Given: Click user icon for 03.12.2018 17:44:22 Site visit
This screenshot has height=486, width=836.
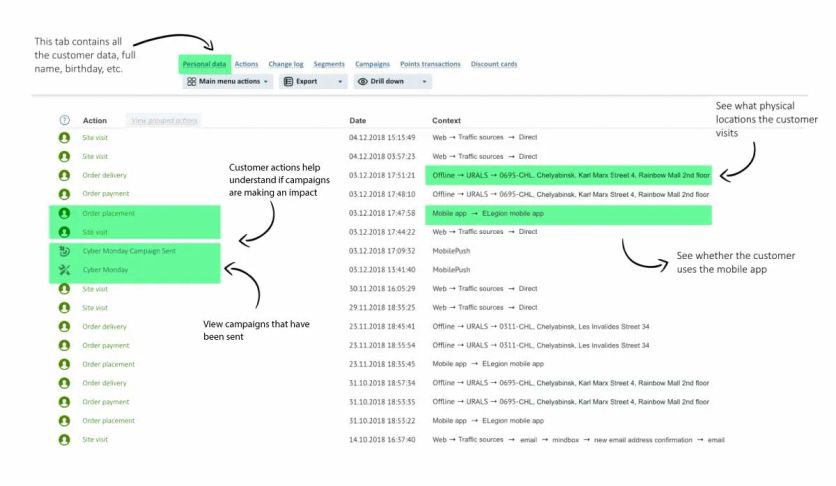Looking at the screenshot, I should click(x=65, y=232).
